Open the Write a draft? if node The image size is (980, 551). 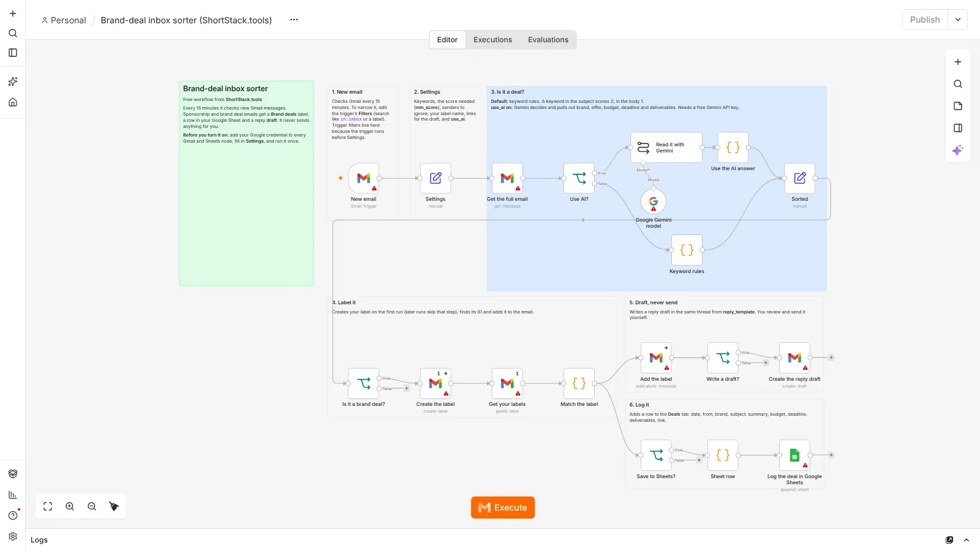click(x=723, y=358)
